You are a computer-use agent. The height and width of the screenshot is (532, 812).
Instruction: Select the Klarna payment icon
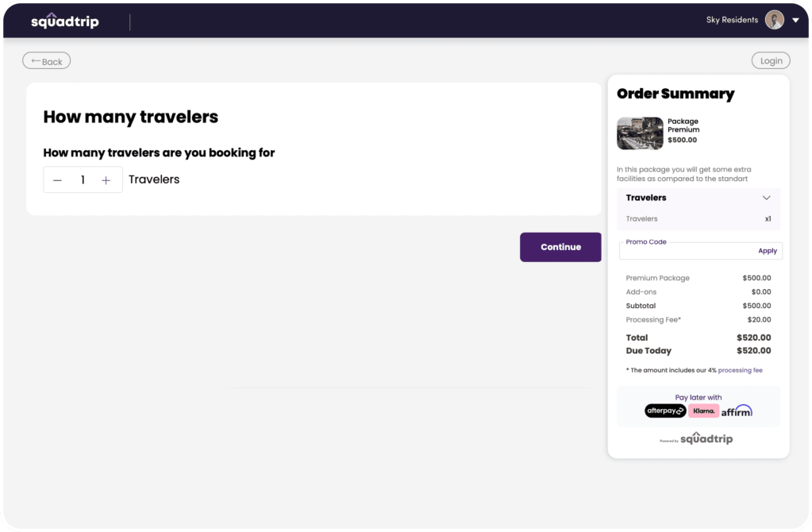pos(703,411)
